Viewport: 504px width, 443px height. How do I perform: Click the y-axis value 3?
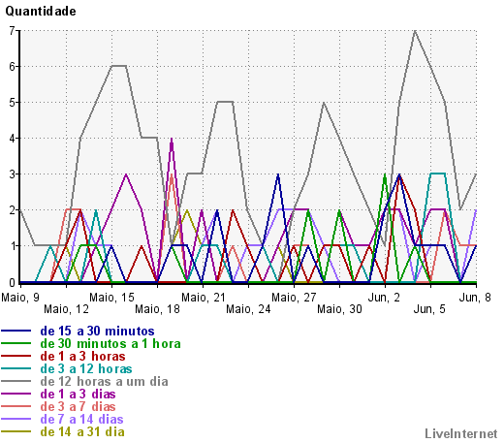(13, 174)
